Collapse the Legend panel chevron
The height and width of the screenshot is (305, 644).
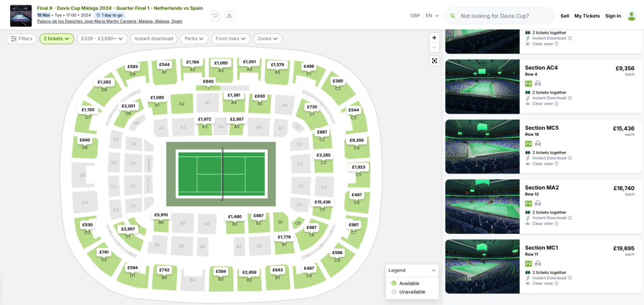433,270
